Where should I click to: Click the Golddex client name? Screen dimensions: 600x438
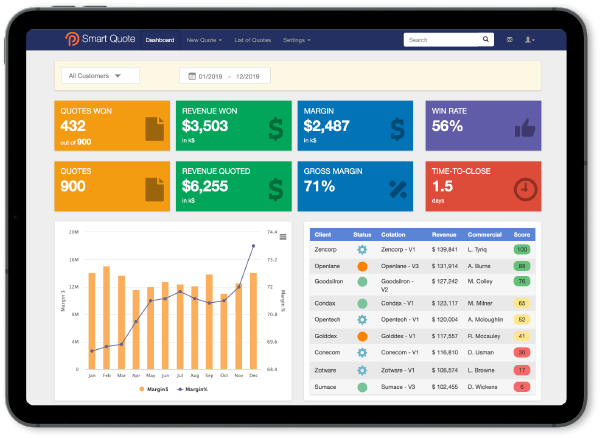(326, 336)
